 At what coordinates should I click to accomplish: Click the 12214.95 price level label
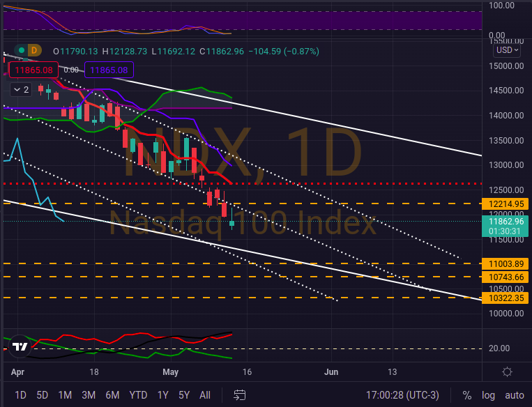[x=506, y=203]
